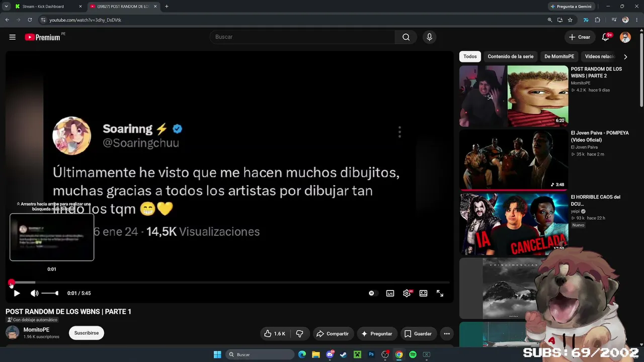Open Photoshop from the taskbar
The width and height of the screenshot is (644, 362).
(371, 354)
